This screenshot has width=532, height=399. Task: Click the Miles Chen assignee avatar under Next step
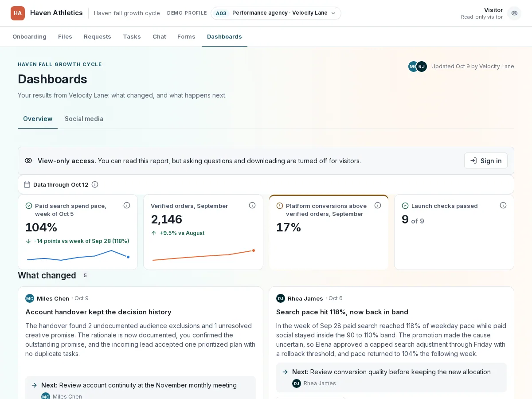coord(46,396)
